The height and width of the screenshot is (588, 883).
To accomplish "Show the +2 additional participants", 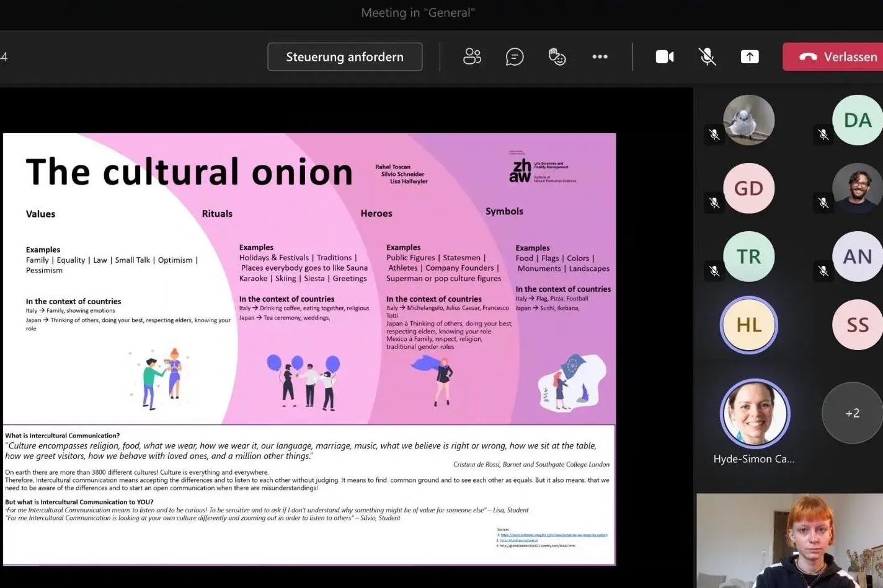I will click(852, 413).
